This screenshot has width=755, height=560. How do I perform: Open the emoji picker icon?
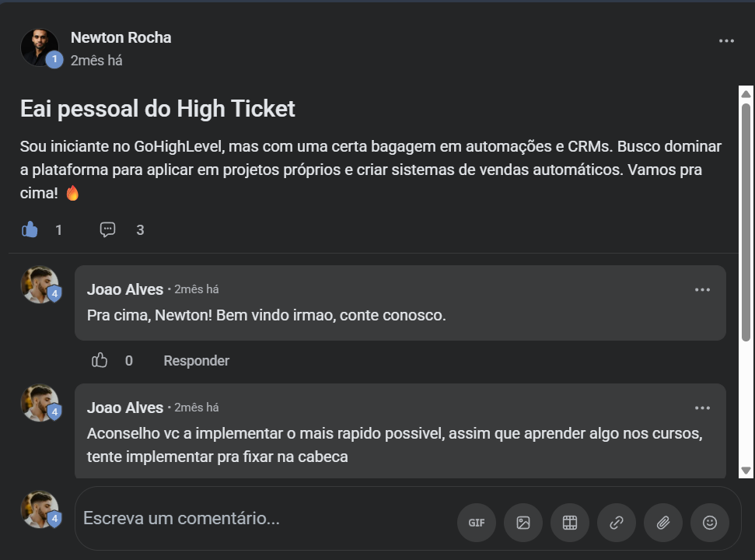click(x=710, y=523)
